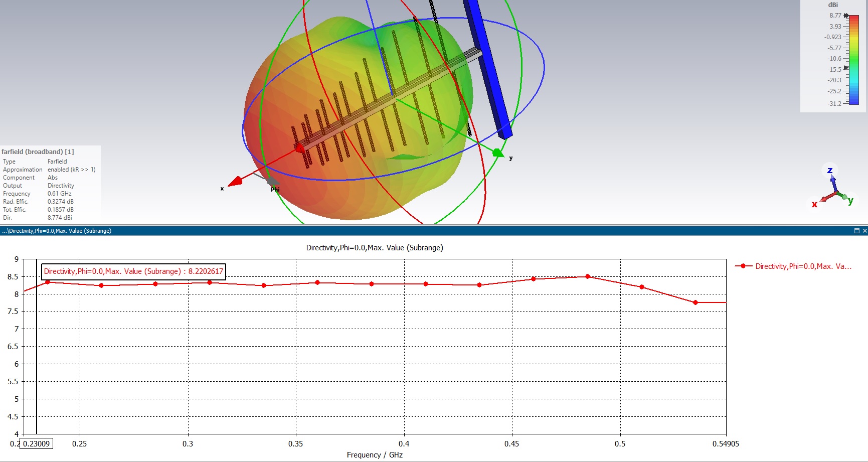Click the red x-axis arrowhead in the 3D view
The height and width of the screenshot is (462, 868).
[x=235, y=181]
